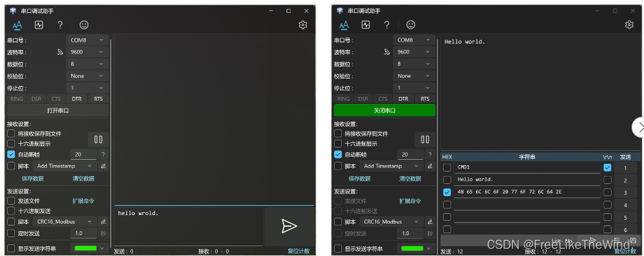This screenshot has width=644, height=256.
Task: Click the received Hello world. text in right window
Action: 464,42
